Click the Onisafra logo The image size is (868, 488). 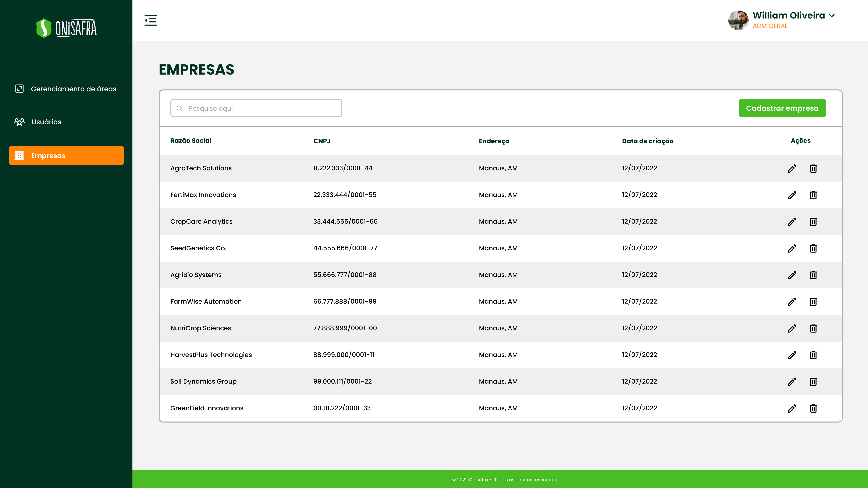66,28
